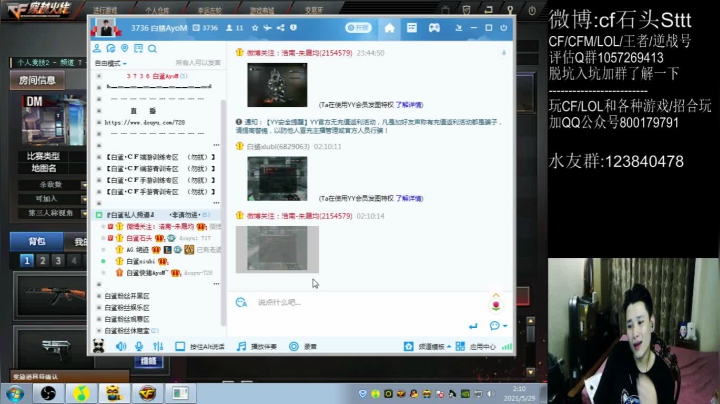Click the info exclamation icon in YY header
Screen dimensions: 720x404
(x=293, y=28)
